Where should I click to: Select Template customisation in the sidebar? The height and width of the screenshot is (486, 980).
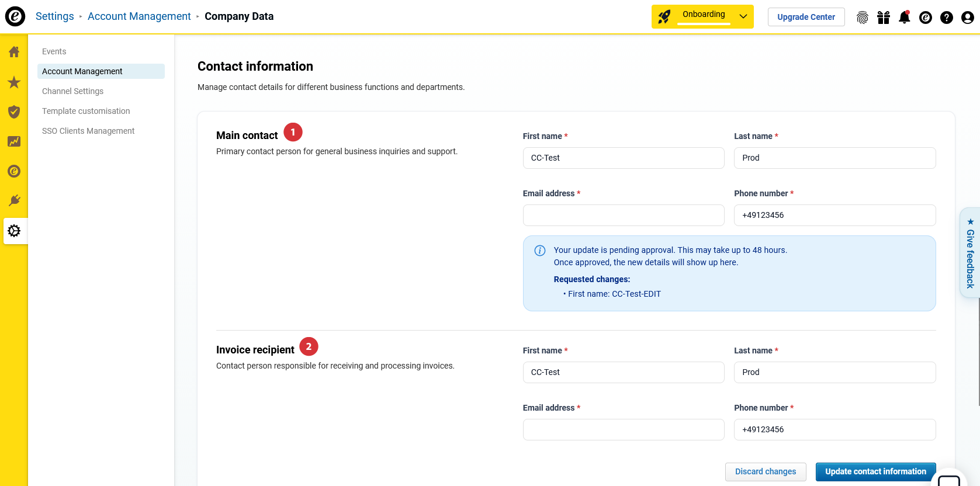[x=86, y=111]
